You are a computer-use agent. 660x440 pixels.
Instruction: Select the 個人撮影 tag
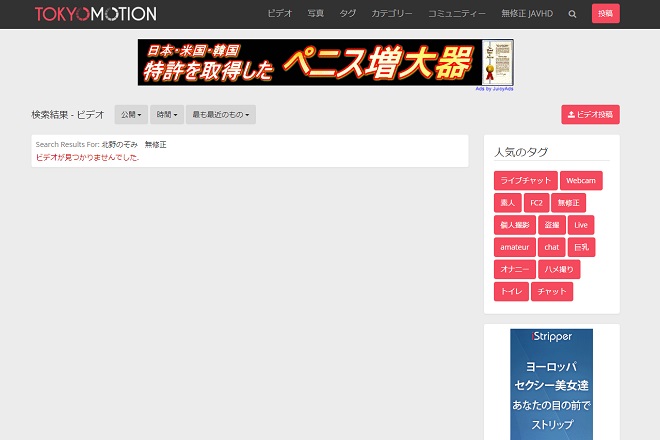pyautogui.click(x=515, y=225)
